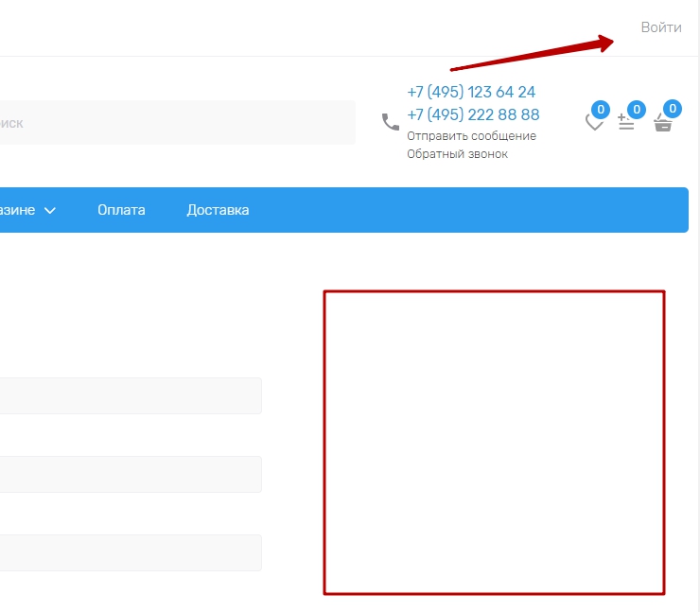700x612 pixels.
Task: Expand the chevron dropdown in blue menu
Action: click(x=50, y=210)
